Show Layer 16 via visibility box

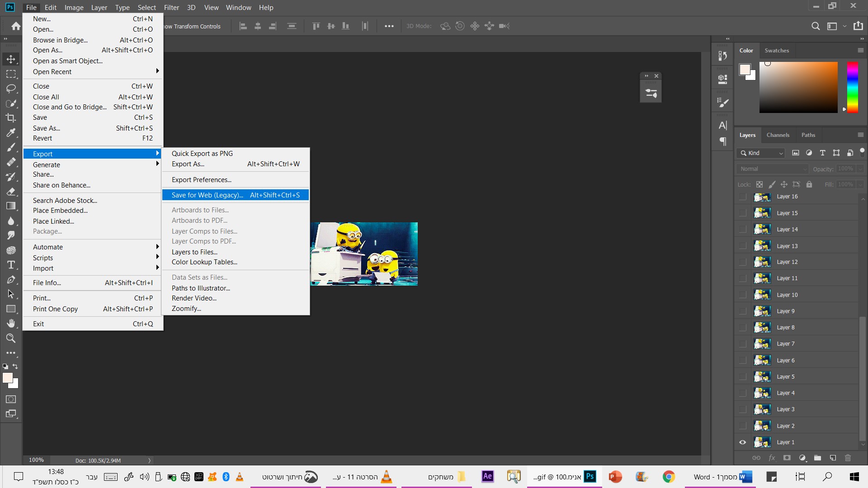(x=742, y=197)
